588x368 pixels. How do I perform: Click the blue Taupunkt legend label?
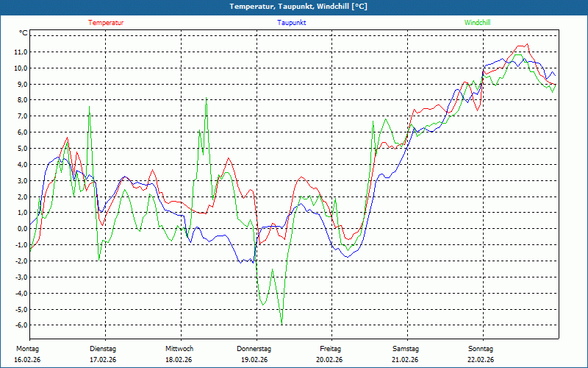coord(291,23)
